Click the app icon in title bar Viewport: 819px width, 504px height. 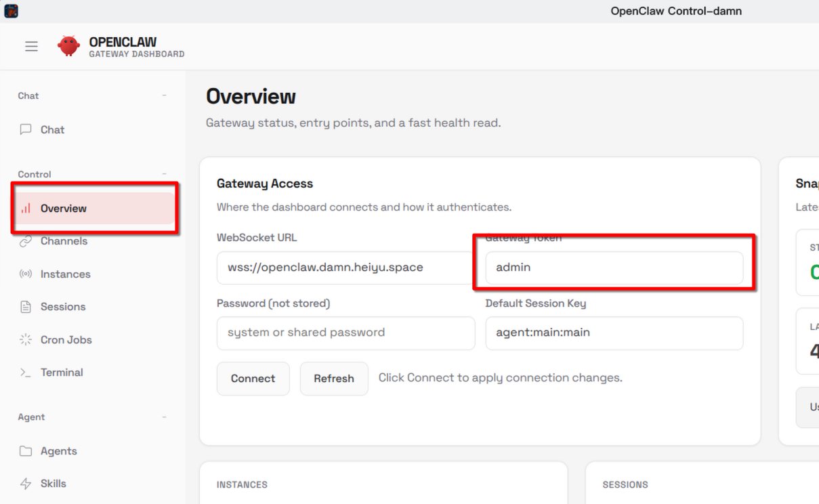click(11, 11)
